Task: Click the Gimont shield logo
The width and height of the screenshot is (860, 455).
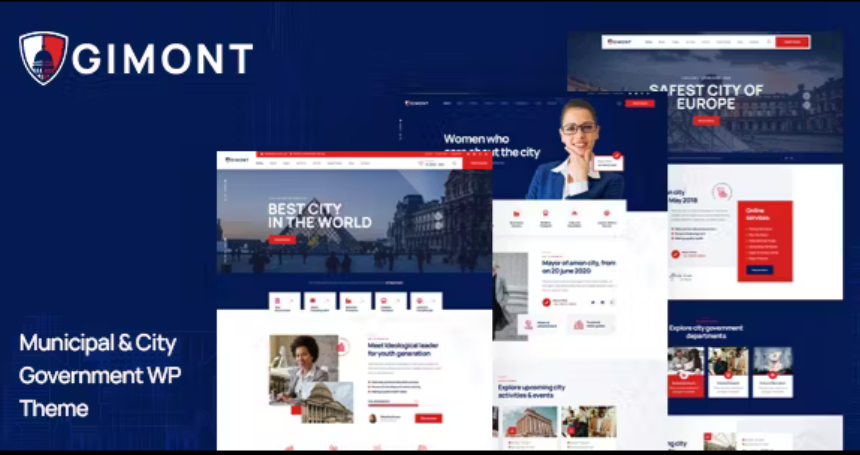Action: click(43, 58)
